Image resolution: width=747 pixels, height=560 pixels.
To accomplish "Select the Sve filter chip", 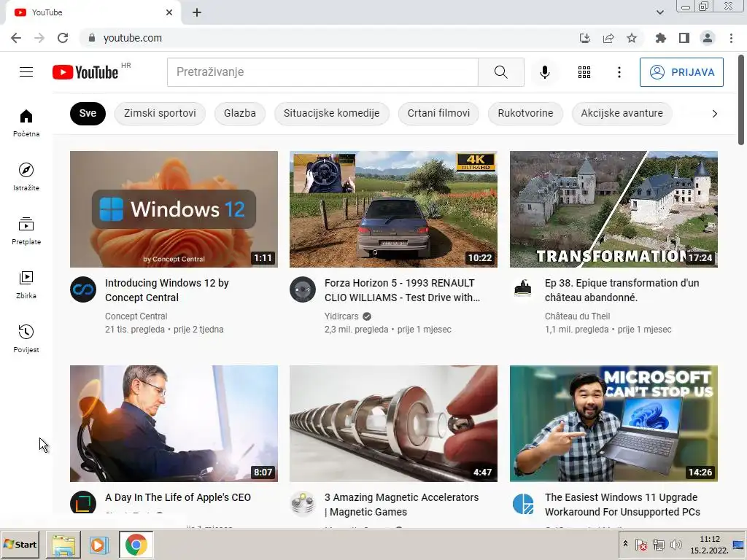I will [88, 113].
